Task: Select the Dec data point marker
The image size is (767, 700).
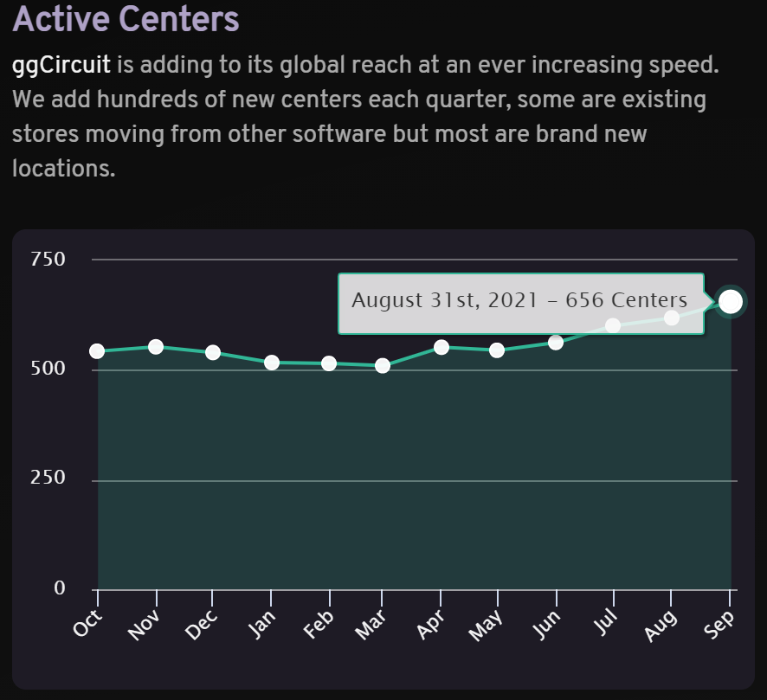Action: pos(214,352)
